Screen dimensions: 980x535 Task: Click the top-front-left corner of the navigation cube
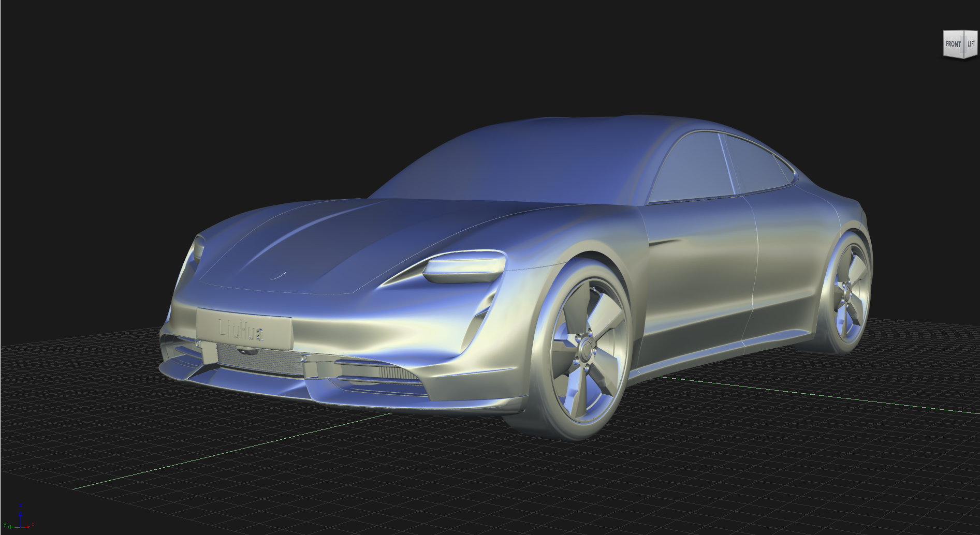pyautogui.click(x=964, y=29)
